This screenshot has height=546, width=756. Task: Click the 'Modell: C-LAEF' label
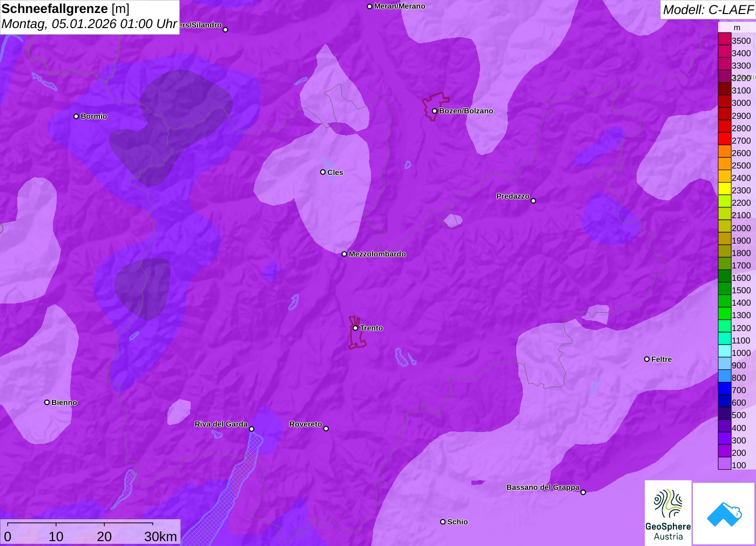[708, 10]
